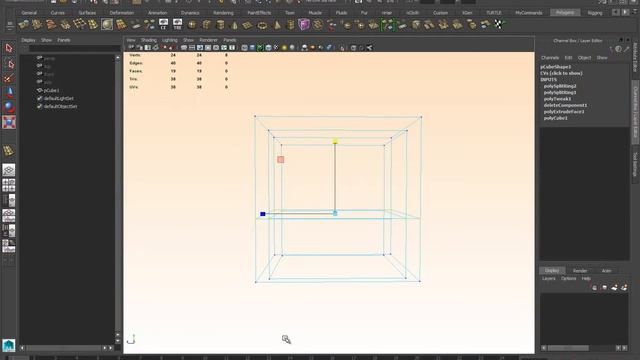Click the purple cube shelf icon
The width and height of the screenshot is (640, 360).
(x=304, y=24)
